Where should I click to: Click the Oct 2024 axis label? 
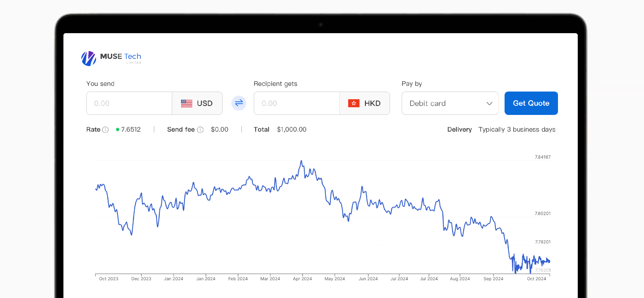(x=536, y=279)
